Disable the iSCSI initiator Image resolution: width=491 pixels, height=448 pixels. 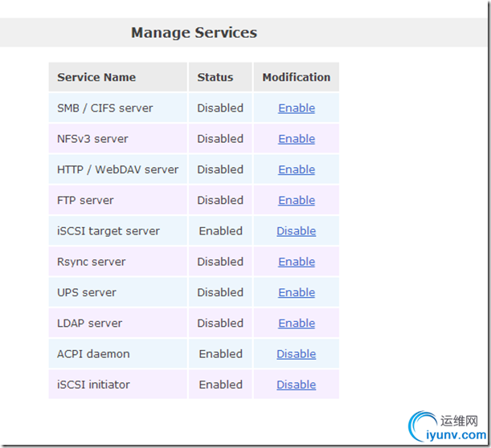(x=296, y=385)
